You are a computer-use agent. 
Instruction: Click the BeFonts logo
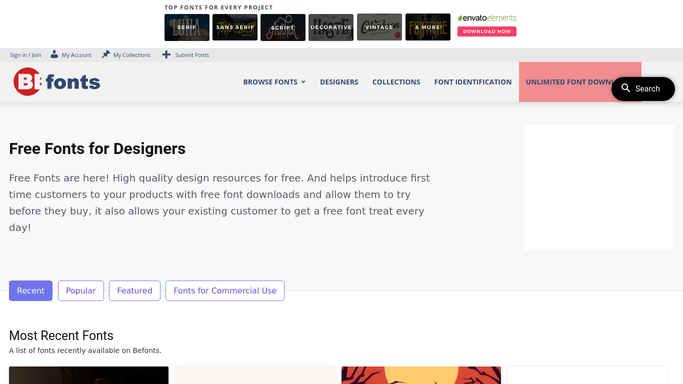[x=57, y=82]
